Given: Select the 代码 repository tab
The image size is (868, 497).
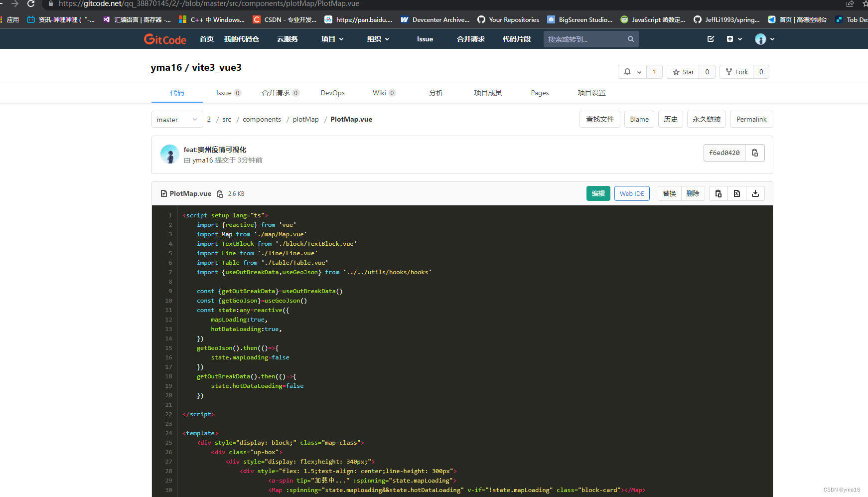Looking at the screenshot, I should (x=177, y=93).
